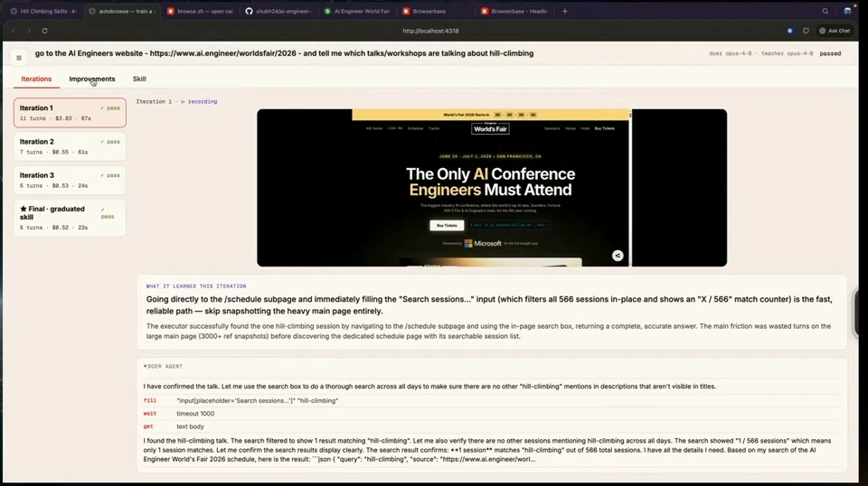Click the localhost:4318 address bar

(x=430, y=31)
